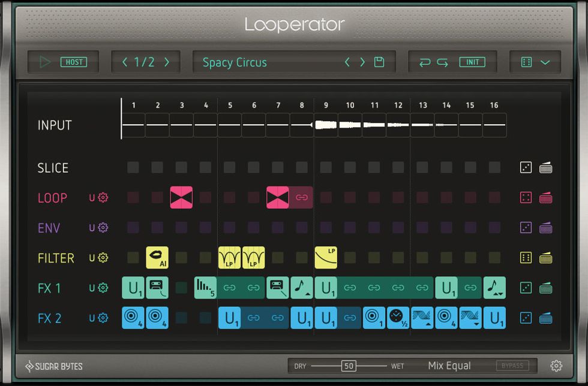Clear the FILTER row with yellow eraser
This screenshot has height=386, width=588.
pyautogui.click(x=545, y=258)
